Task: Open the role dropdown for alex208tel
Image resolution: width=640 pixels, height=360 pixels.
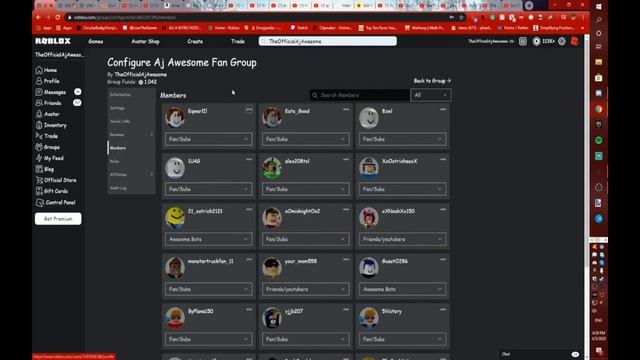Action: point(305,189)
